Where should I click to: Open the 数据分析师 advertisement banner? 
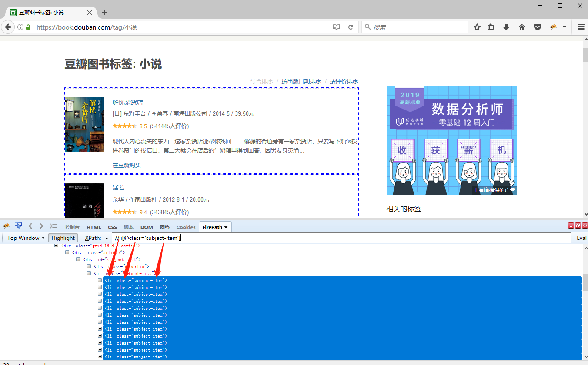coord(452,140)
